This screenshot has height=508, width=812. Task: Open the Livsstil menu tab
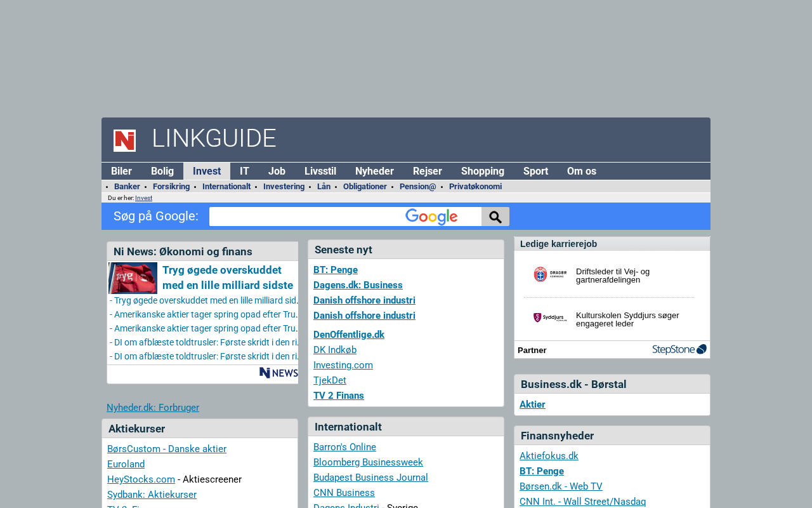[320, 171]
